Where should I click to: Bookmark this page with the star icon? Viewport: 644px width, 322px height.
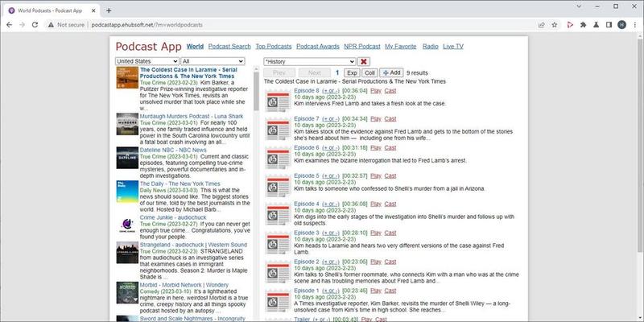(555, 25)
